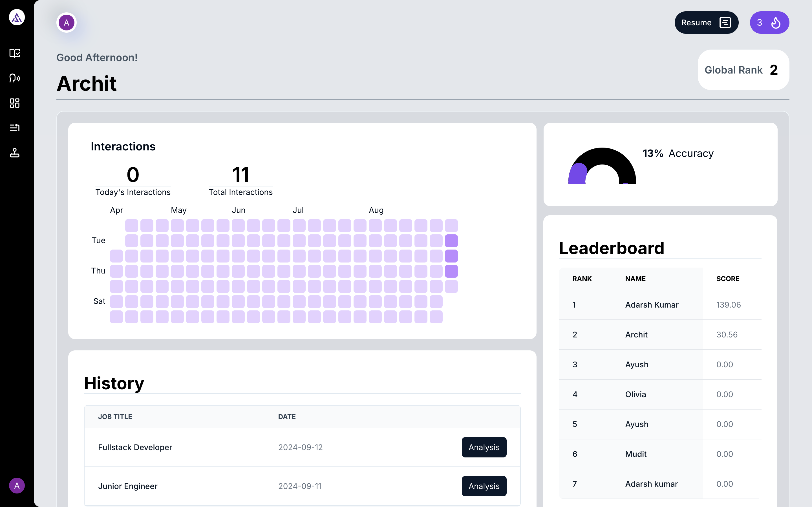Click the bottom-left user avatar
Viewport: 812px width, 507px height.
coord(17,486)
